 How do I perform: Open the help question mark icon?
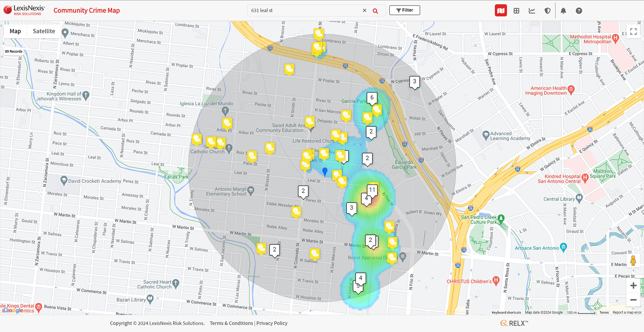(x=579, y=11)
